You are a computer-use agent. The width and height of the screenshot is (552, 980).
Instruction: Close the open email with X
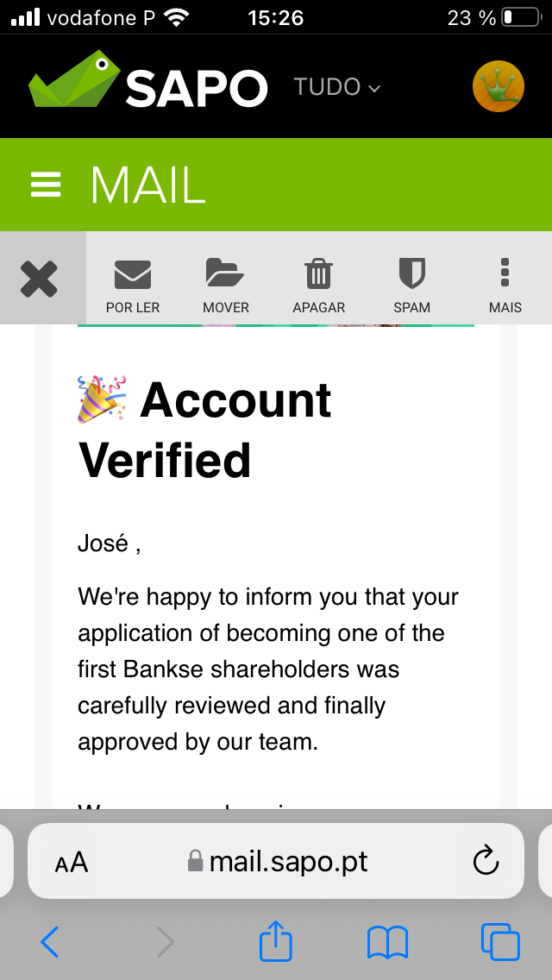pos(40,279)
